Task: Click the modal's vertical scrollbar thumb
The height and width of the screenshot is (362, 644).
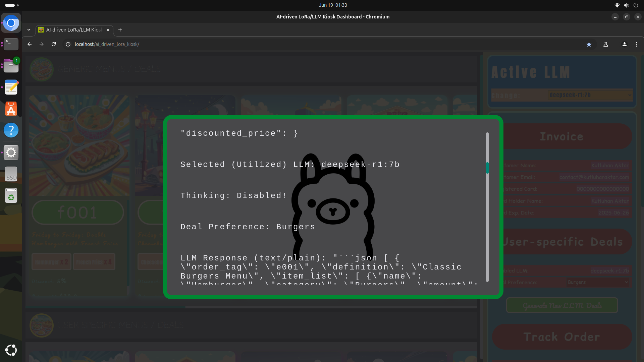Action: [x=487, y=168]
